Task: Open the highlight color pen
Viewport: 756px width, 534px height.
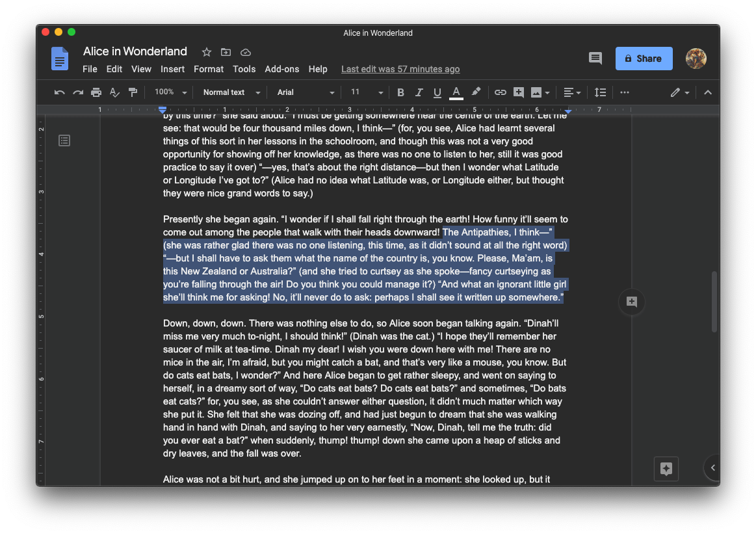Action: tap(476, 92)
